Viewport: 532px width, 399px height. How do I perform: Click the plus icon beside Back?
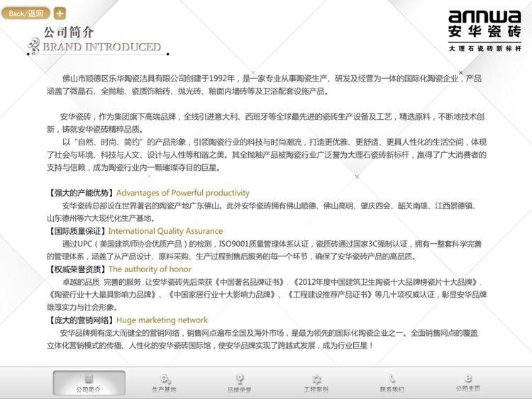click(60, 13)
